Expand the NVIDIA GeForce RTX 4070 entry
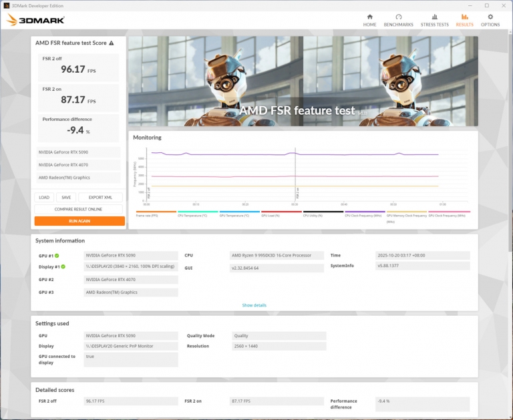This screenshot has width=513, height=420. tap(78, 165)
